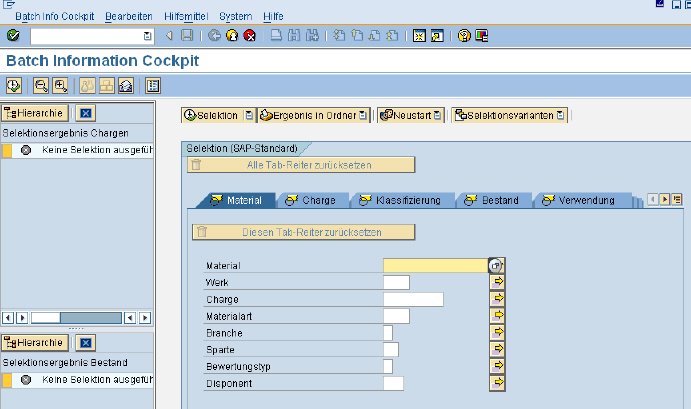Click the Print icon in toolbar
The height and width of the screenshot is (409, 691).
(276, 35)
